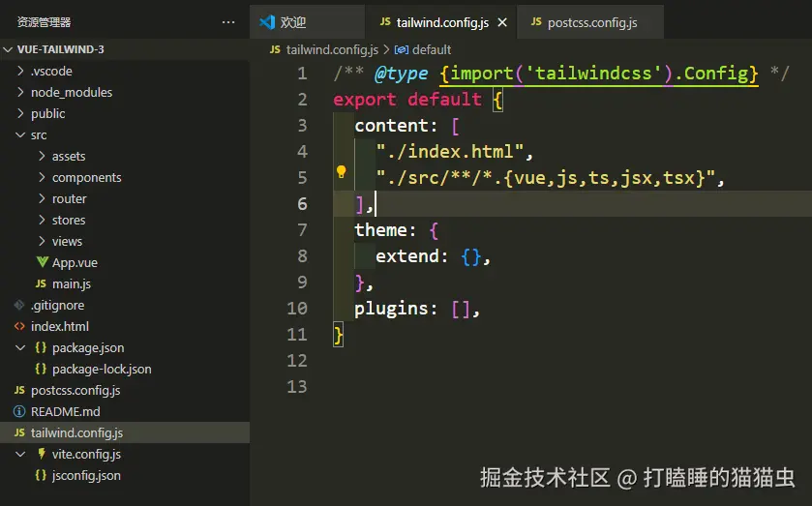The height and width of the screenshot is (506, 812).
Task: Click the JS icon on the tailwind.config.js tab
Action: pos(385,21)
